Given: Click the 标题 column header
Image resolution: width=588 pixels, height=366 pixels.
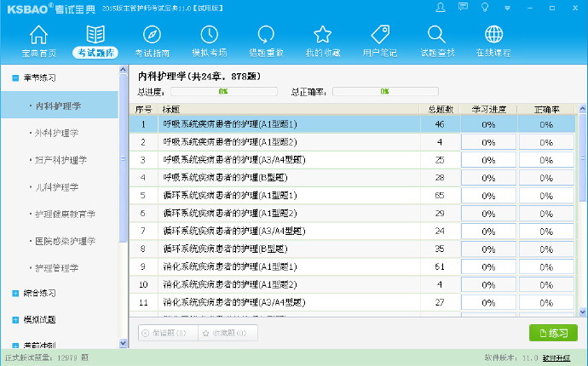Looking at the screenshot, I should click(x=288, y=110).
